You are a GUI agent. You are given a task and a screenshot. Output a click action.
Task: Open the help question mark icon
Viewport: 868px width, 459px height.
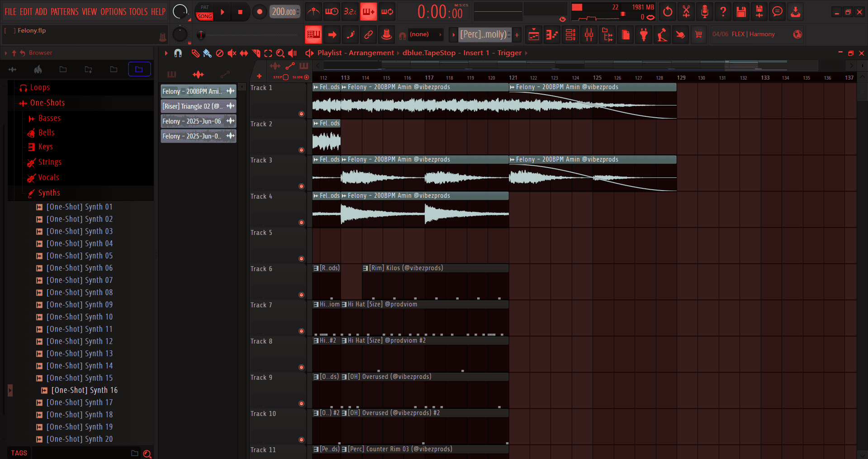coord(723,12)
